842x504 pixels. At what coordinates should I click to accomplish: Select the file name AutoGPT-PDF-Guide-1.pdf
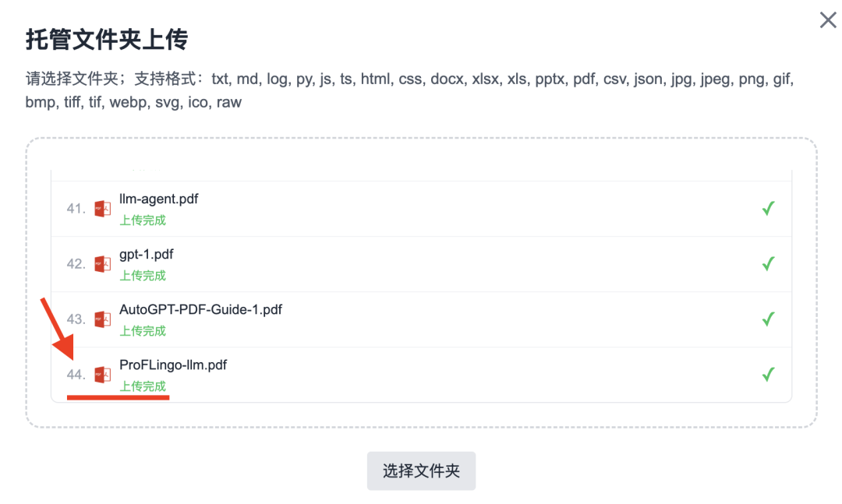click(201, 309)
